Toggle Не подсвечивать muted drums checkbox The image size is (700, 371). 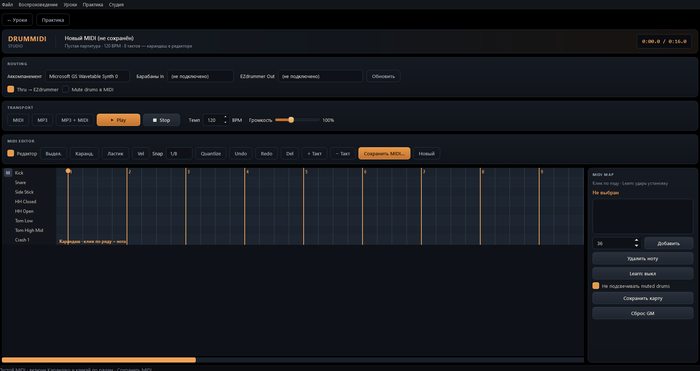[x=596, y=286]
